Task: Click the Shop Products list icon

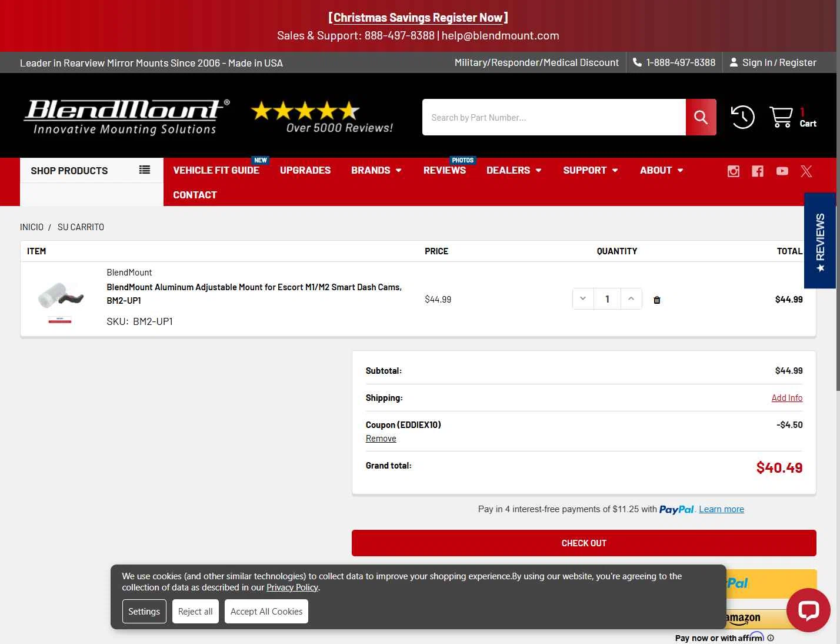Action: [145, 170]
